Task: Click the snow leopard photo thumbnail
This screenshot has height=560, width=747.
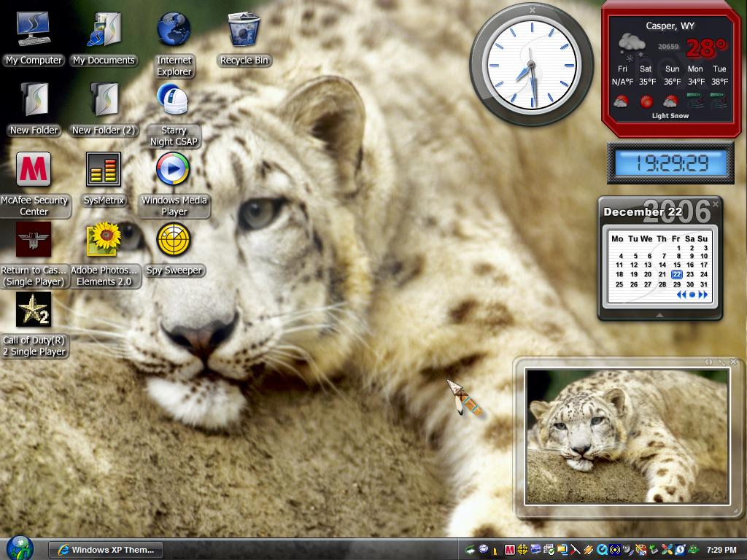Action: click(627, 437)
